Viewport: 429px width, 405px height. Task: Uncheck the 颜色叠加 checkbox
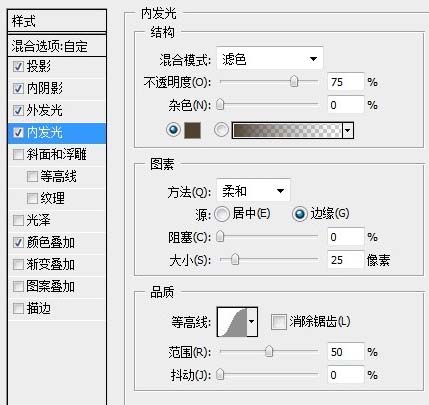[18, 243]
